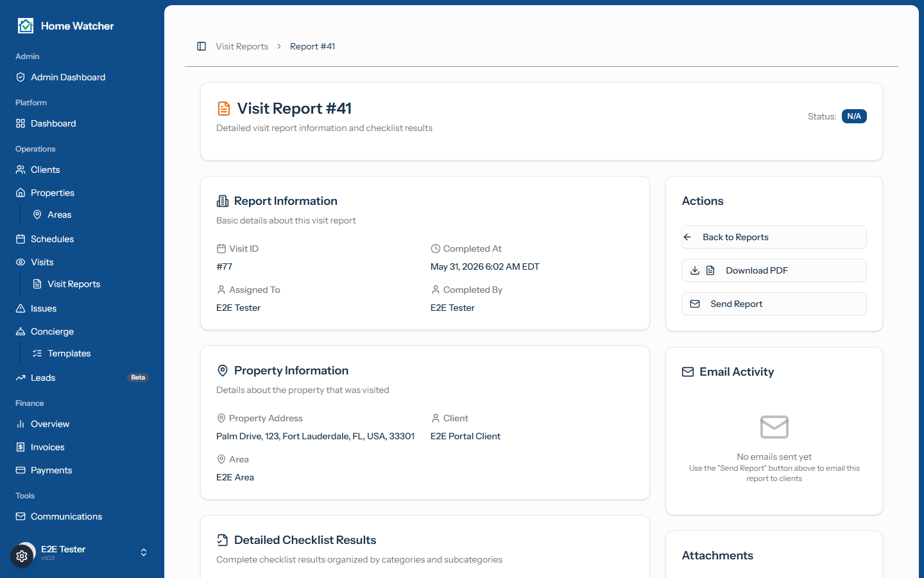Open Leads in sidebar

point(82,378)
